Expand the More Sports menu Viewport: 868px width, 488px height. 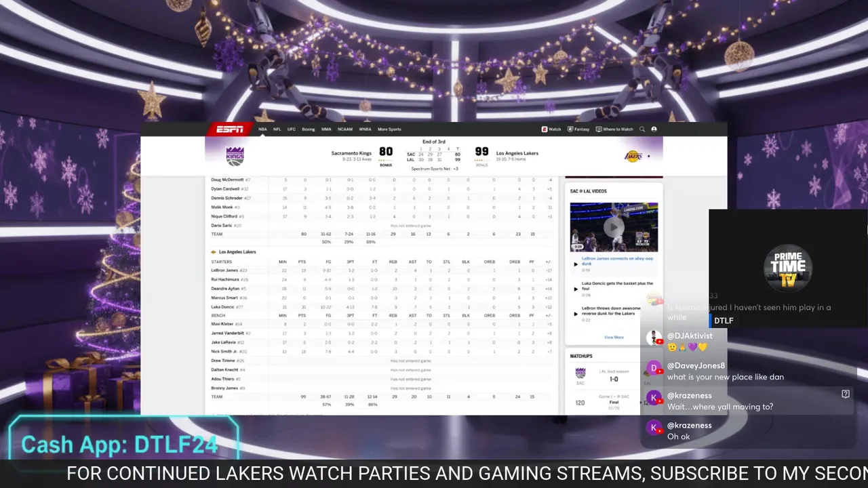[389, 129]
